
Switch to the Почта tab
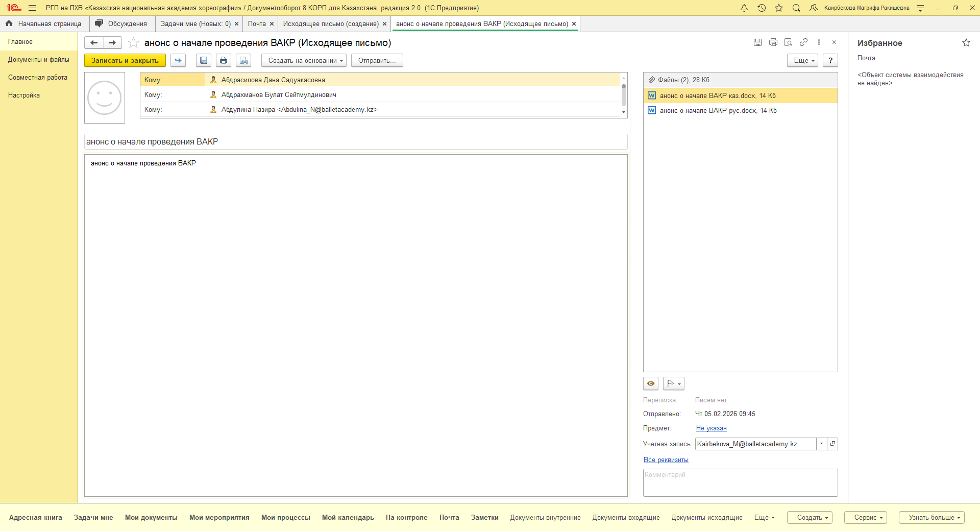257,24
